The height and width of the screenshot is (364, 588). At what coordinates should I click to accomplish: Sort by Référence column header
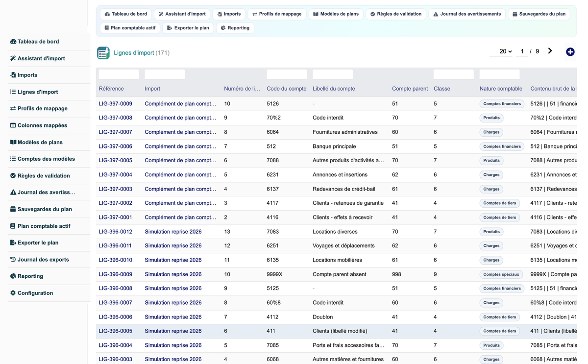(111, 89)
